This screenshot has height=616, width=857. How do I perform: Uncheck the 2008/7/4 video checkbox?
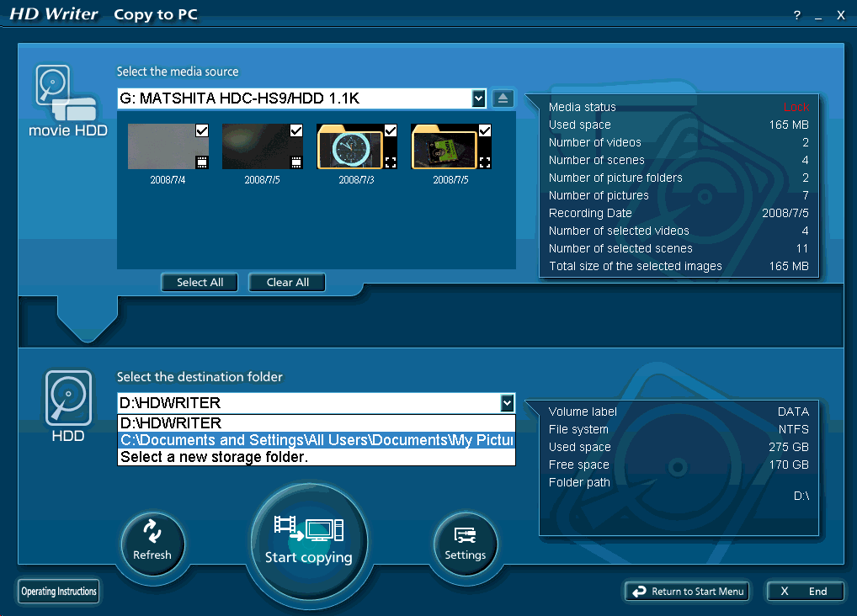coord(202,130)
